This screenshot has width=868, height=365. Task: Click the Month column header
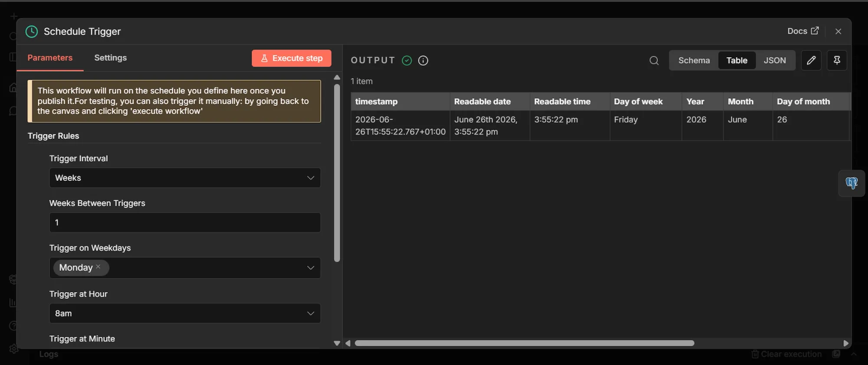(748, 101)
